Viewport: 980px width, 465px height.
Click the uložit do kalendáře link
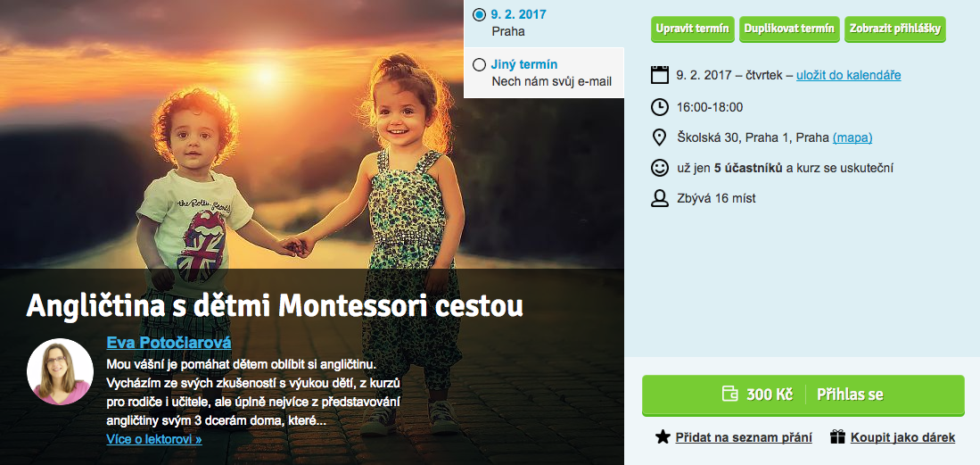click(x=849, y=75)
